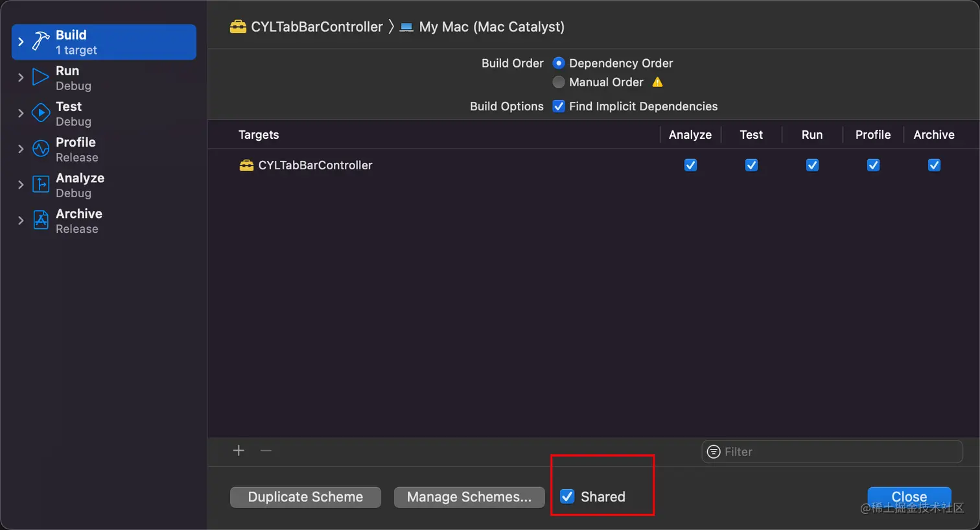
Task: Click the Close button
Action: click(909, 497)
